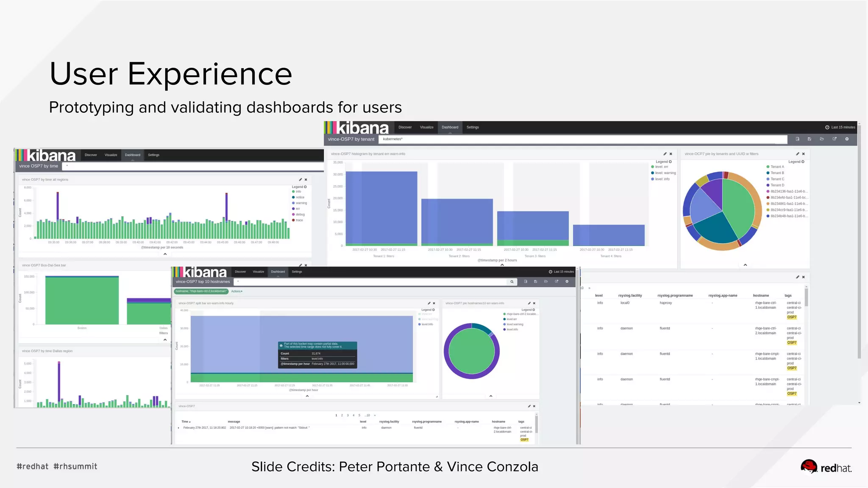Toggle Legend in pie hostnames10 panel

coord(528,310)
